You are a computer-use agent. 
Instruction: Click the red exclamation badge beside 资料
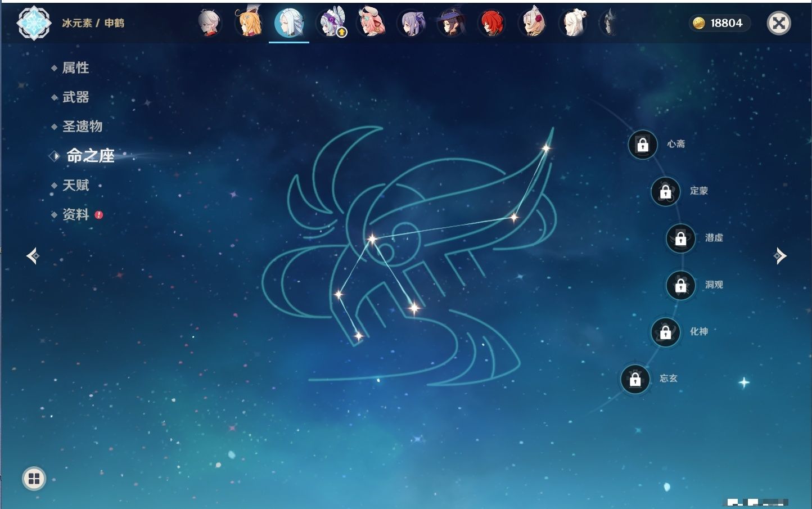click(99, 215)
